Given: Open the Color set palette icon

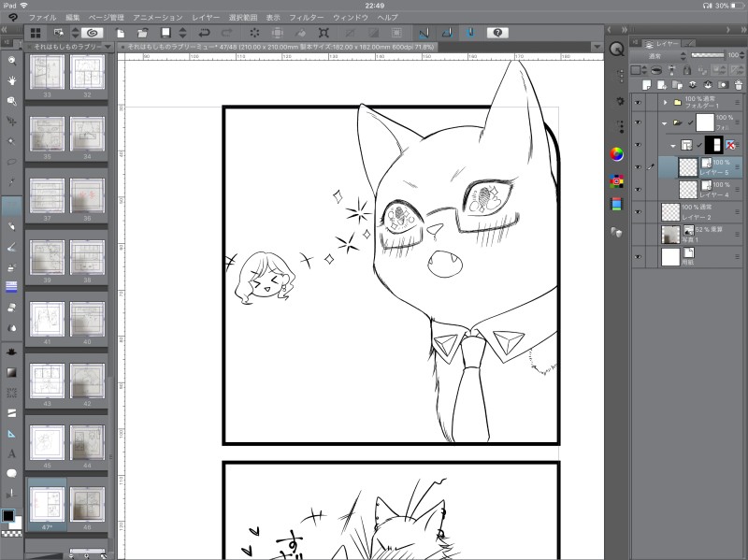Looking at the screenshot, I should pyautogui.click(x=617, y=181).
